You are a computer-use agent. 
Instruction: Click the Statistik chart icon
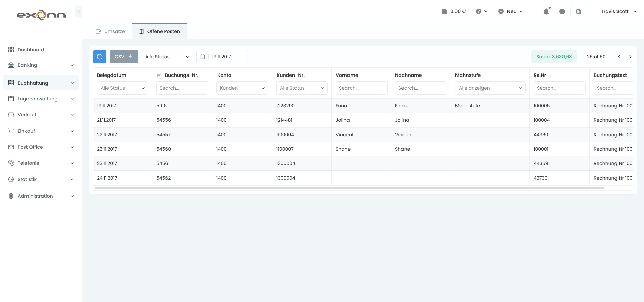point(11,179)
